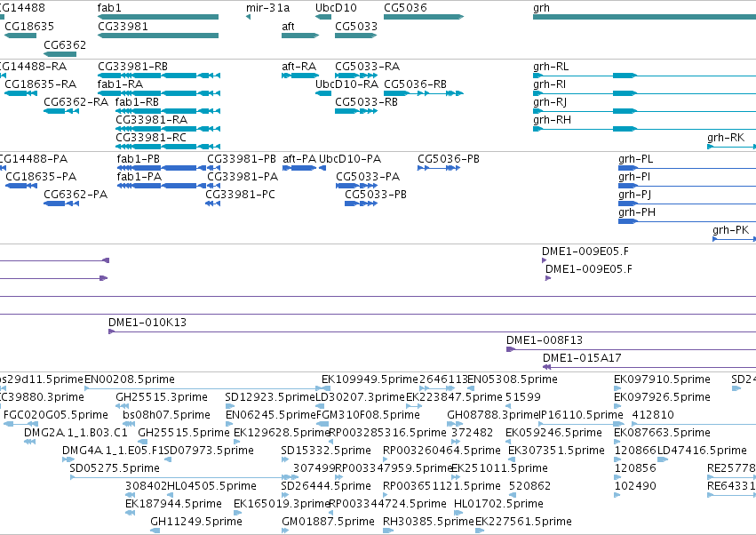Select the EK227561.5prime EST label
The image size is (756, 535).
pyautogui.click(x=523, y=522)
